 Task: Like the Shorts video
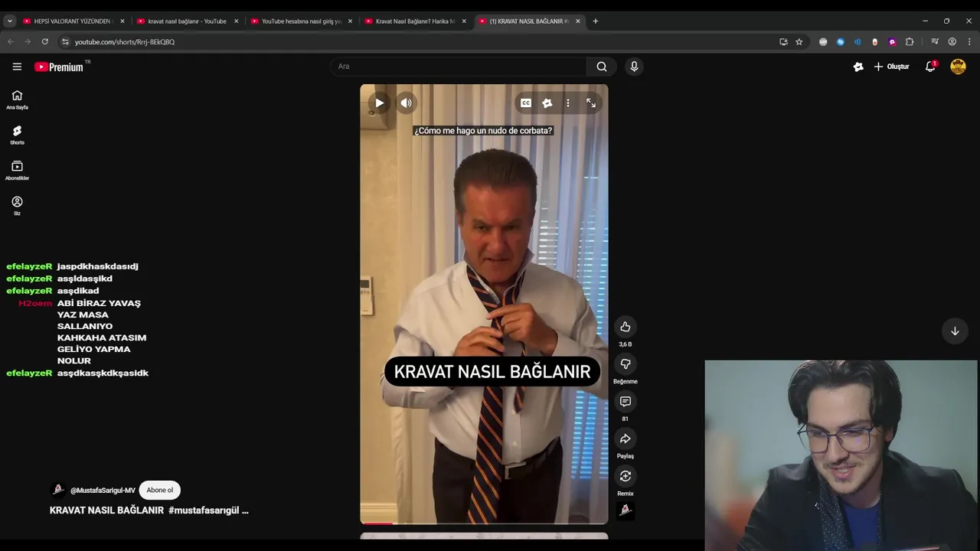[x=626, y=327]
